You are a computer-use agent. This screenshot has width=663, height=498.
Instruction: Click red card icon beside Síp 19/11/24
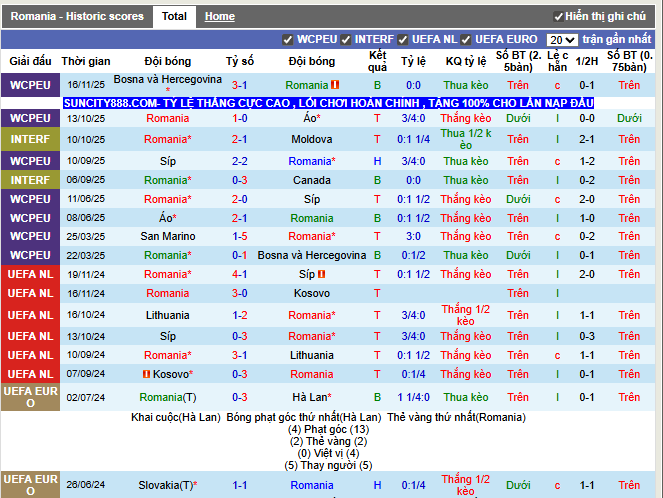[x=322, y=274]
